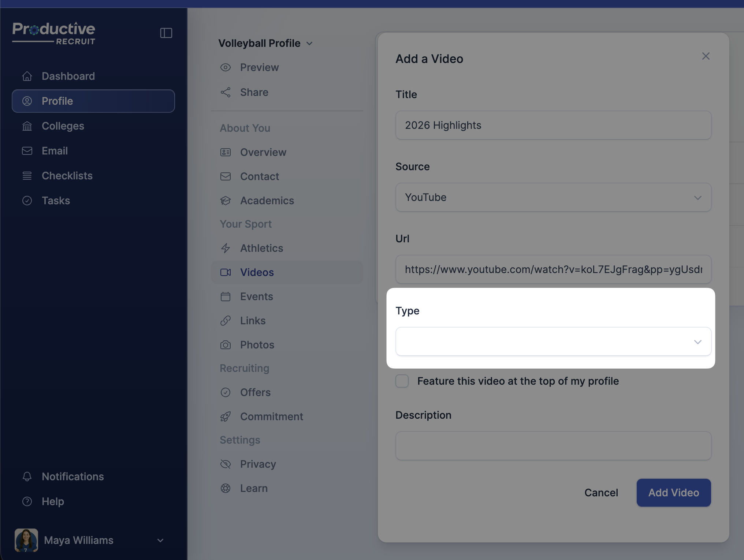The width and height of the screenshot is (744, 560).
Task: Click the Photos camera icon
Action: (226, 345)
